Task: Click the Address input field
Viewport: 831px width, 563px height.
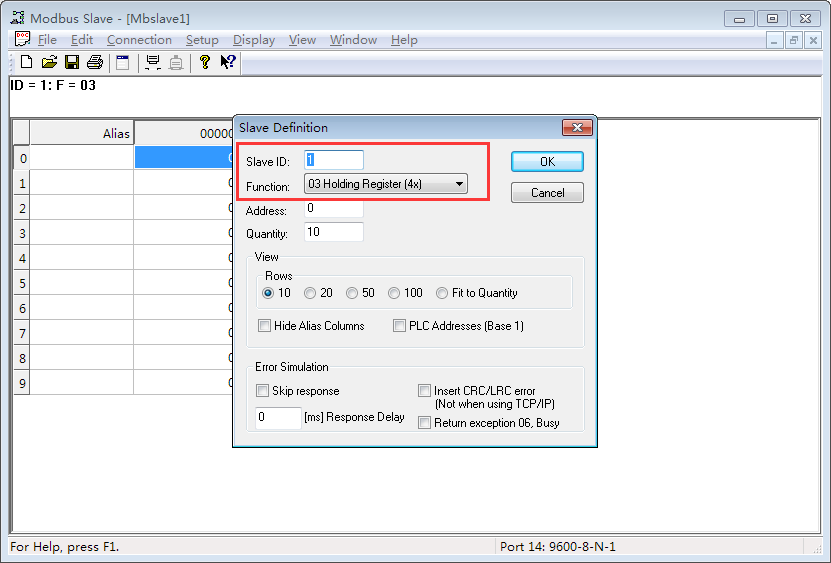Action: [334, 208]
